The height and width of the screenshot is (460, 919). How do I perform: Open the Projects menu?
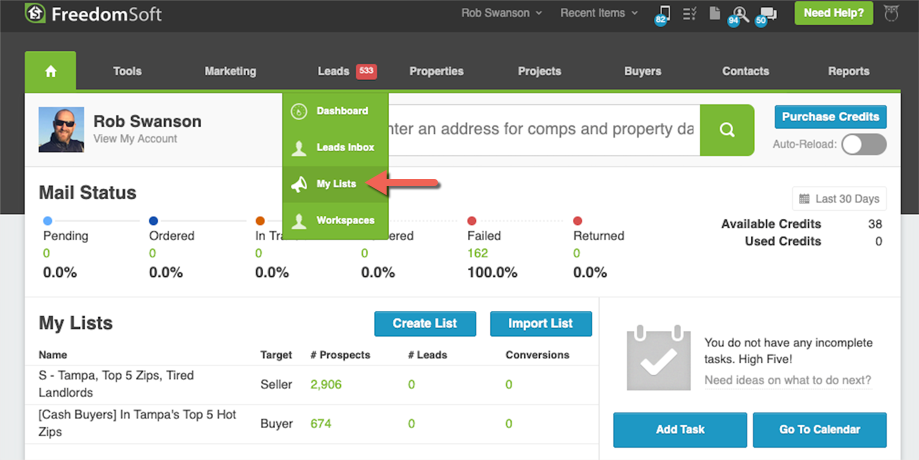[540, 71]
